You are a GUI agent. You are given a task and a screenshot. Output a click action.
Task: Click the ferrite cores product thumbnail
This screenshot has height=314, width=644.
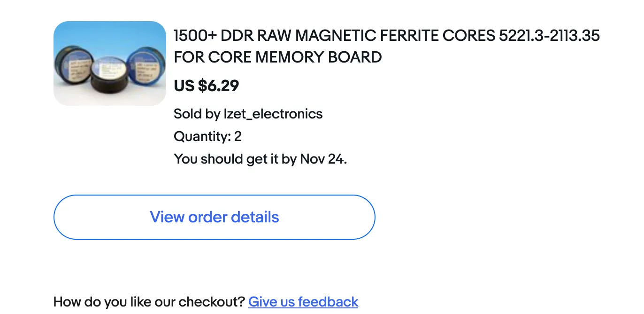click(x=110, y=63)
